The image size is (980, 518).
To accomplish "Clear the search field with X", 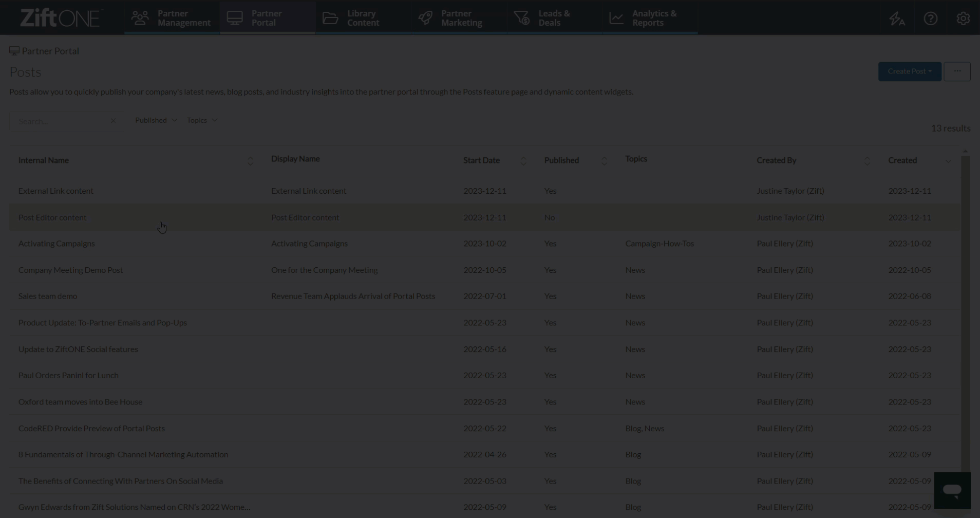I will tap(114, 121).
